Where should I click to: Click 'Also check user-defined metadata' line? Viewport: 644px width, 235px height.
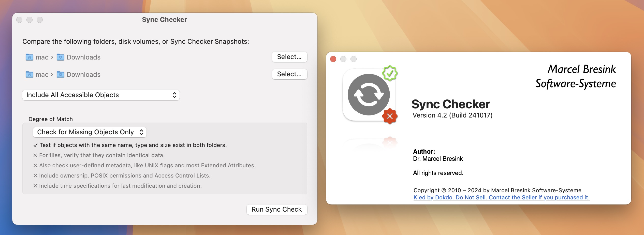point(144,166)
